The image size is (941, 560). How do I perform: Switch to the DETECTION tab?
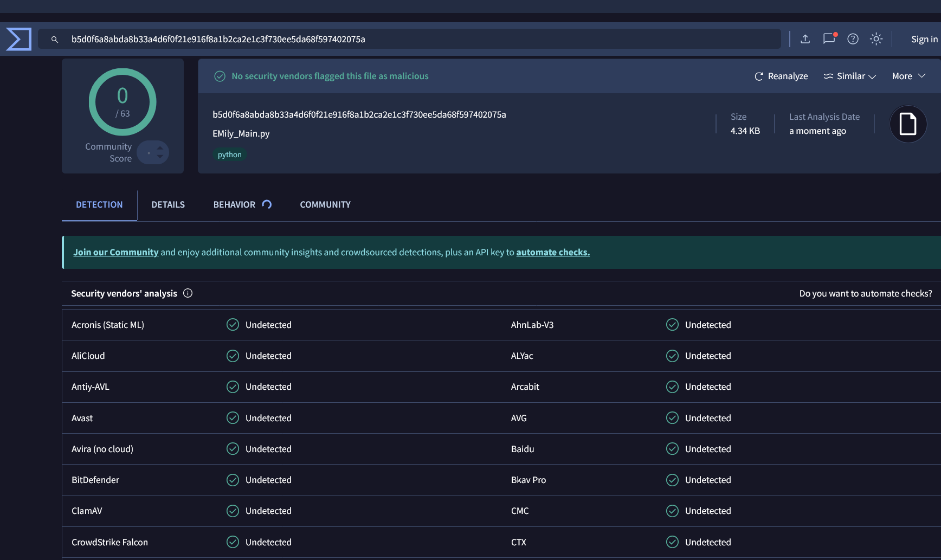click(99, 205)
